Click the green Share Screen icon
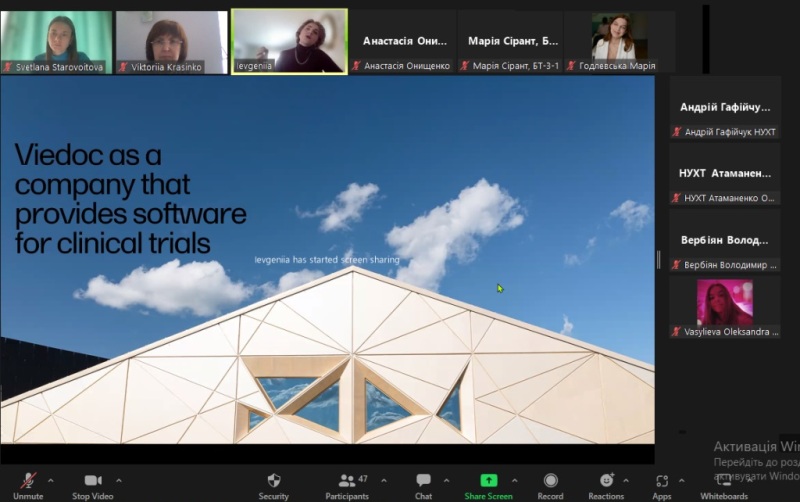 [488, 481]
